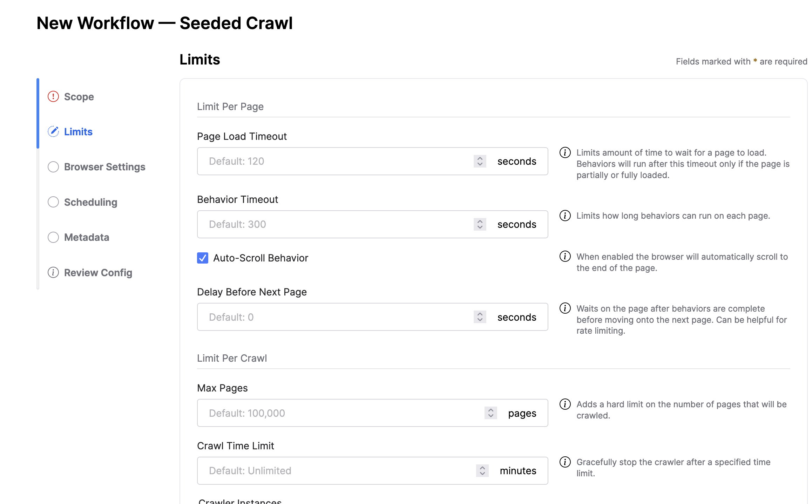Screen dimensions: 812x504
Task: Click Max Pages stepper arrows
Action: [490, 413]
